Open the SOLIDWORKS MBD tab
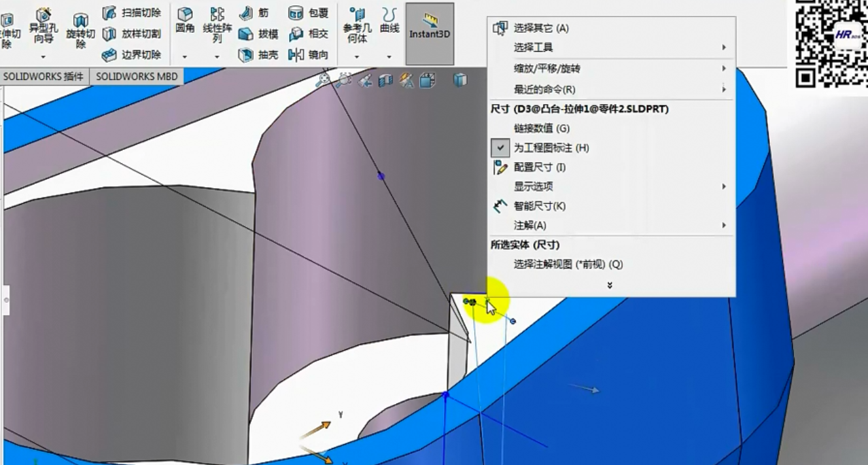The image size is (868, 465). 137,77
